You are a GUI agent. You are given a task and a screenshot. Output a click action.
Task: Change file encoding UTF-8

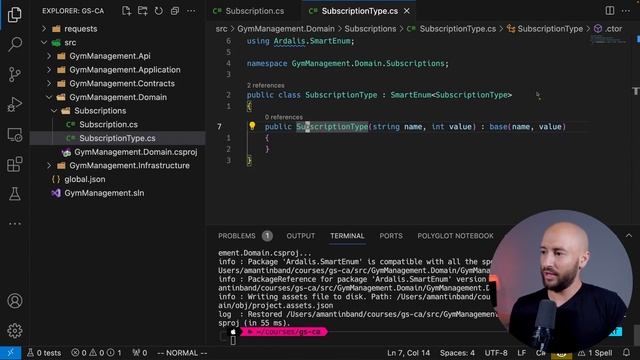click(x=496, y=353)
